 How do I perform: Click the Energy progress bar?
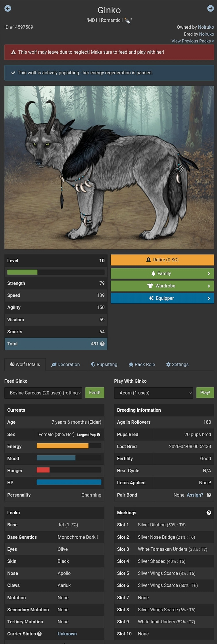tap(69, 446)
